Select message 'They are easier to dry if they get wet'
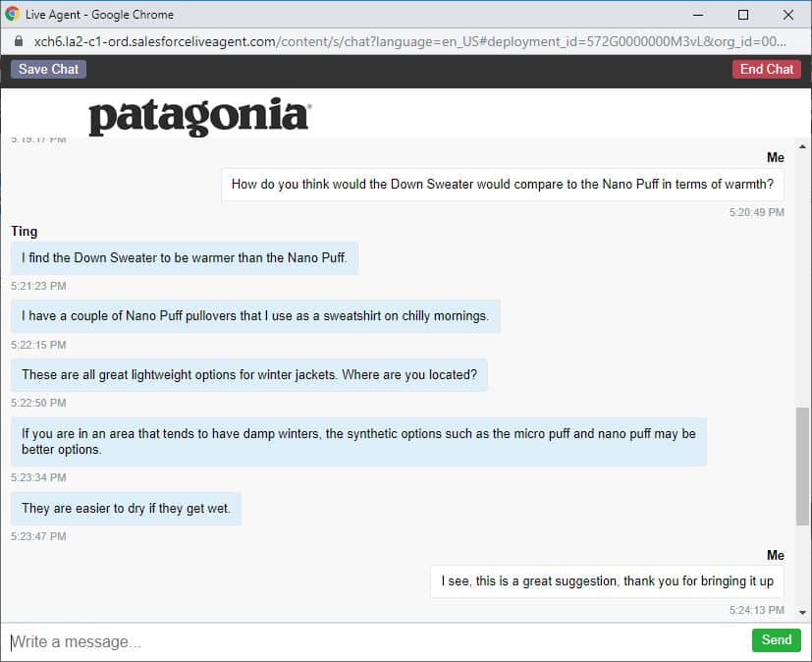The width and height of the screenshot is (812, 662). pyautogui.click(x=126, y=509)
